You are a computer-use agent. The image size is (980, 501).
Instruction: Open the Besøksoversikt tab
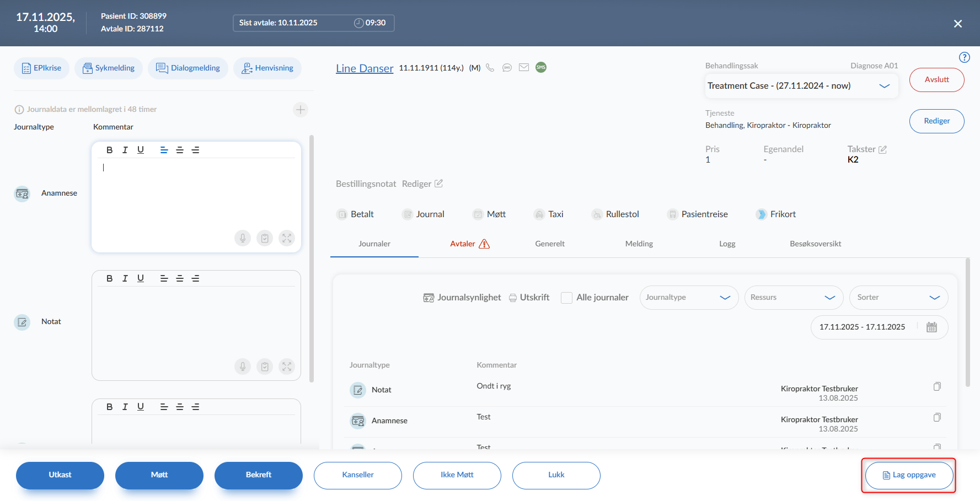[815, 244]
